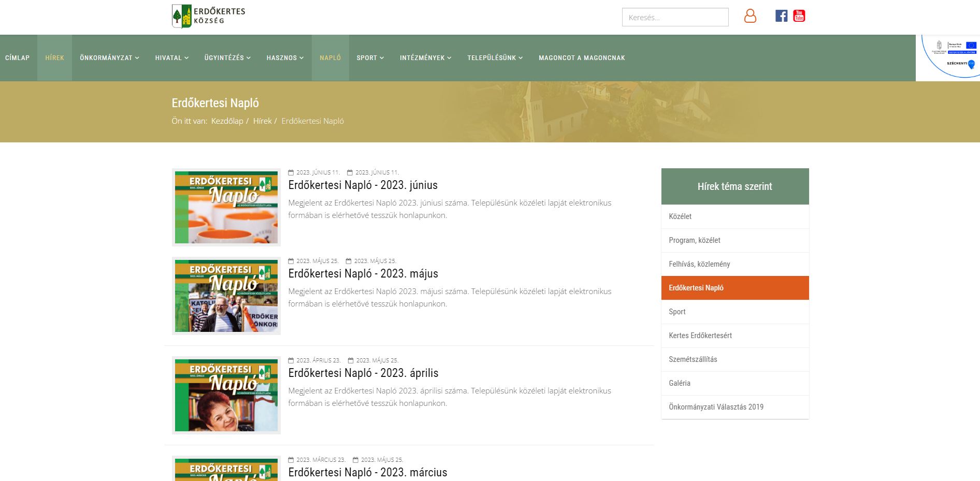Viewport: 980px width, 481px height.
Task: Open the 2023. április Napló thumbnail
Action: point(226,395)
